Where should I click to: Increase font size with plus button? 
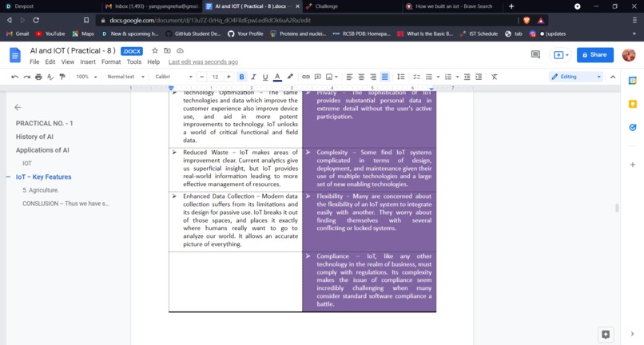(229, 77)
